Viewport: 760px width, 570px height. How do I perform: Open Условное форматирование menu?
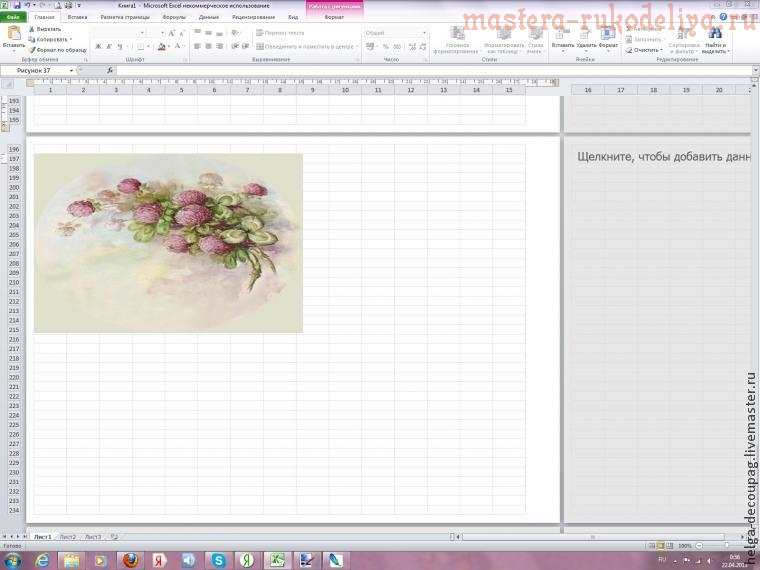click(x=457, y=40)
